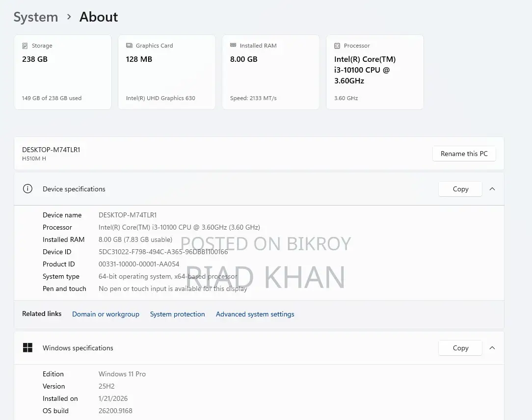Click the Installed RAM memory icon

pos(233,45)
